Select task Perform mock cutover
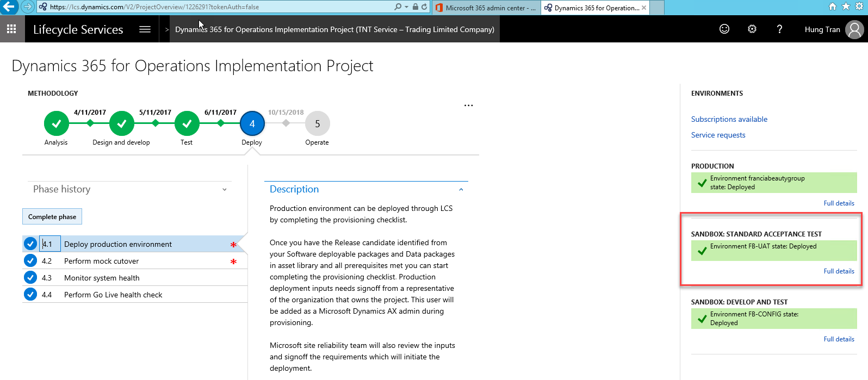 pyautogui.click(x=101, y=261)
